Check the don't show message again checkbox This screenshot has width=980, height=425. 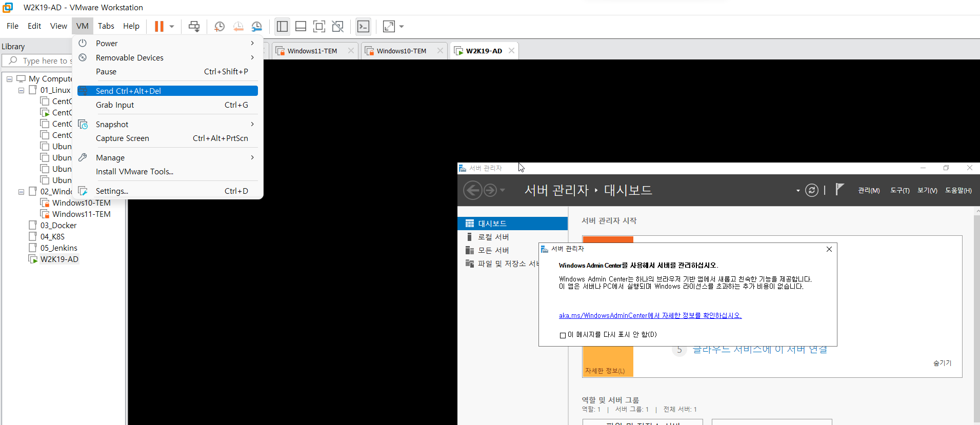click(x=563, y=335)
